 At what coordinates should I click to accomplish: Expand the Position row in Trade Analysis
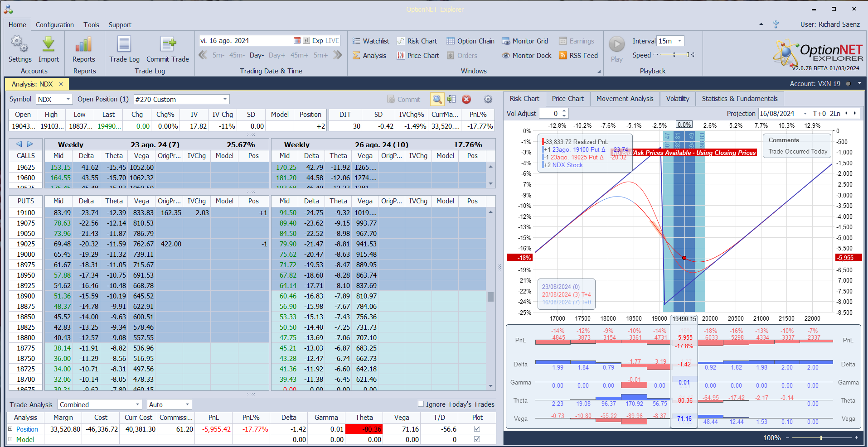click(x=10, y=428)
